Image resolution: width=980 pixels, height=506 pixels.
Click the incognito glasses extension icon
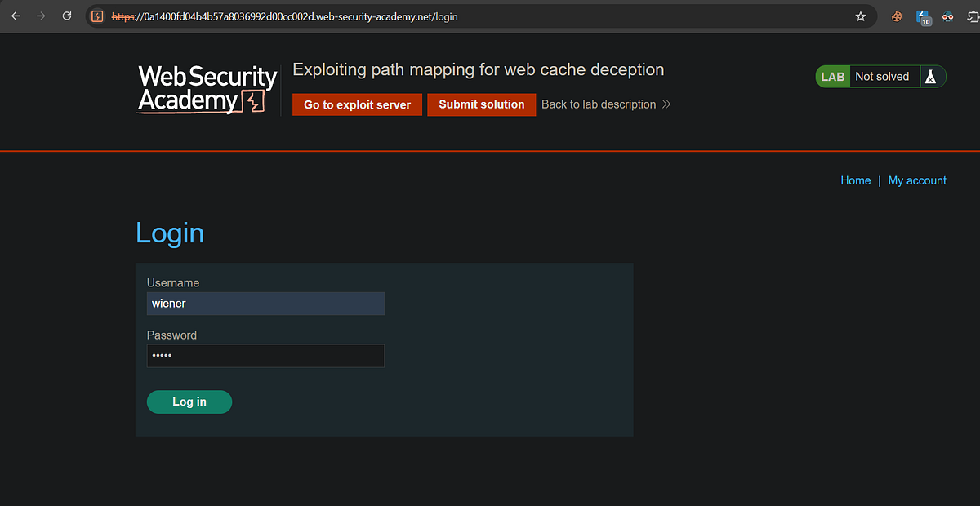point(948,16)
